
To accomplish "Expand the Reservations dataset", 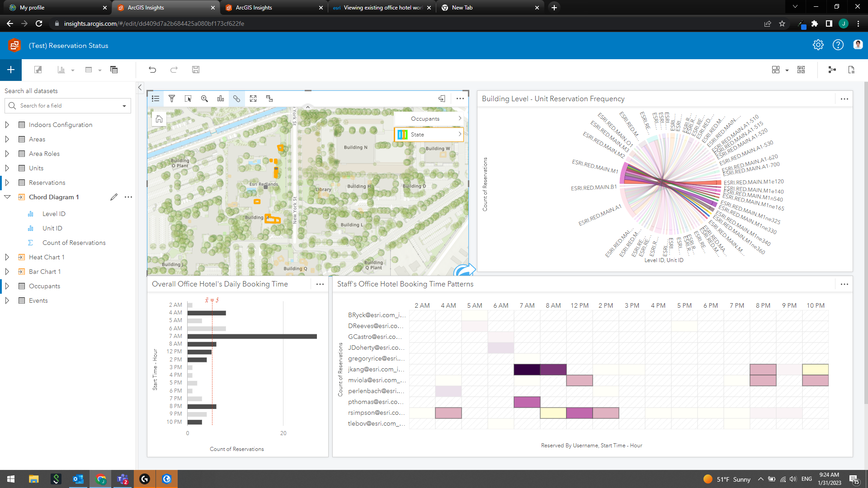I will pos(6,183).
